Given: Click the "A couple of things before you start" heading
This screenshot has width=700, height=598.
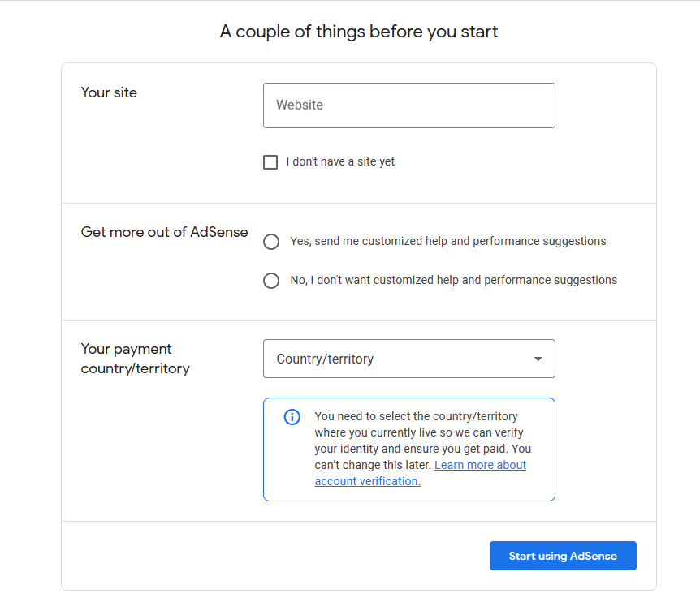Looking at the screenshot, I should (x=359, y=32).
